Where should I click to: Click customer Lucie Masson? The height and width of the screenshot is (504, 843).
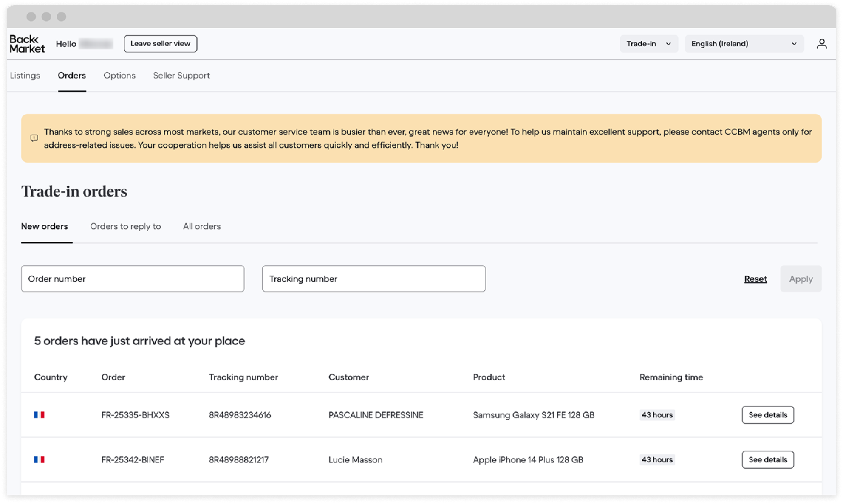pos(355,459)
